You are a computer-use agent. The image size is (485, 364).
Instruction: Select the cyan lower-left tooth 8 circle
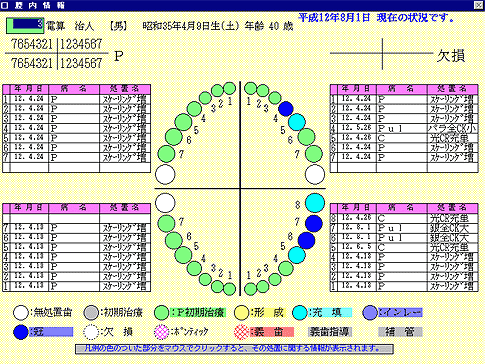[x=315, y=203]
